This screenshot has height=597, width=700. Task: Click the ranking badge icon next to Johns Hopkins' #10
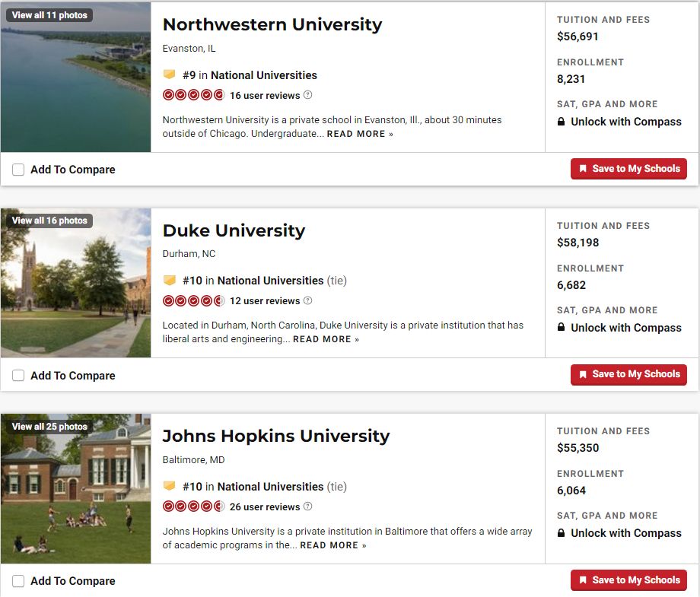[170, 486]
